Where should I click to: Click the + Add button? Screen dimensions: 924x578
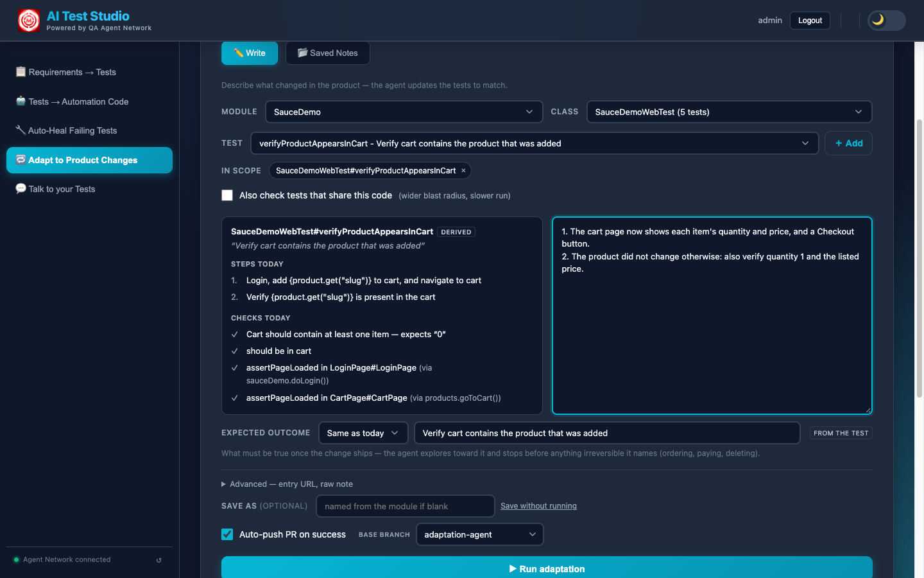848,143
